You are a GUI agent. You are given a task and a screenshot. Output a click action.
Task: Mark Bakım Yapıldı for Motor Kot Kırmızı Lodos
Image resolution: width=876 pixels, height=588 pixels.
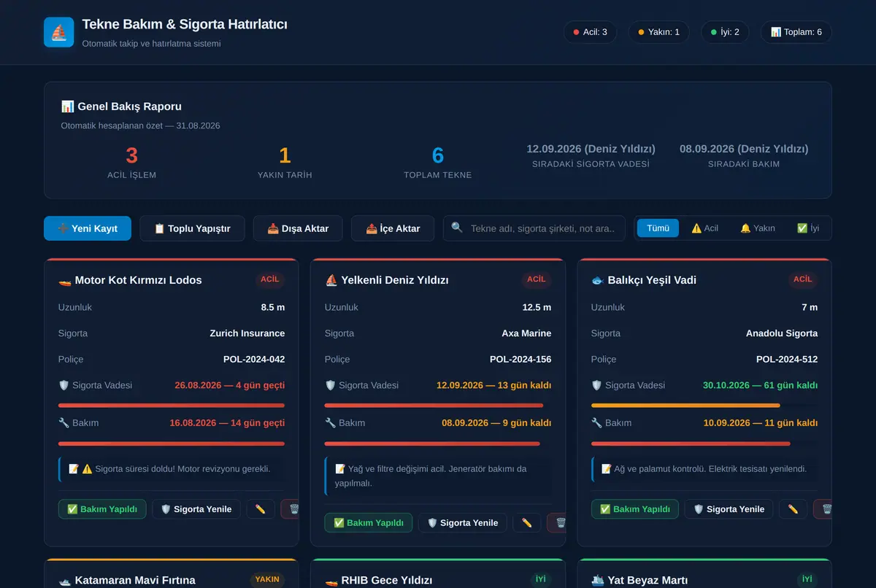(102, 509)
